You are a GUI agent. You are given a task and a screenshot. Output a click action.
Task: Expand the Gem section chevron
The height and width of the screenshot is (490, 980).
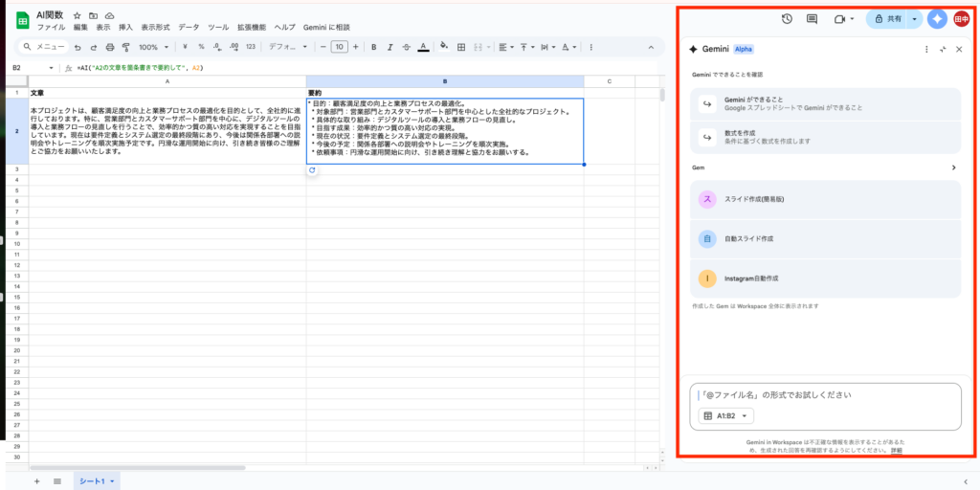click(x=953, y=167)
